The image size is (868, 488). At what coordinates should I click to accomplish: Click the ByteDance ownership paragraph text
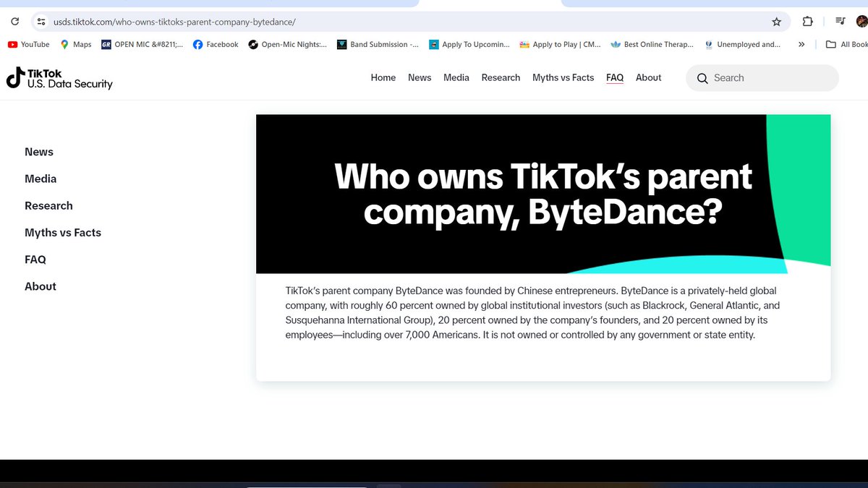533,313
